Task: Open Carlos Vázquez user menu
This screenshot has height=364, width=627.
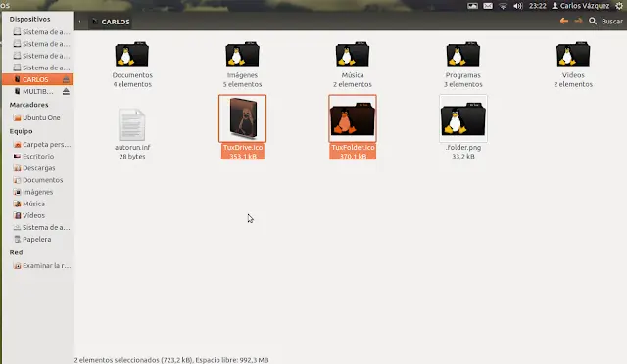Action: tap(581, 6)
